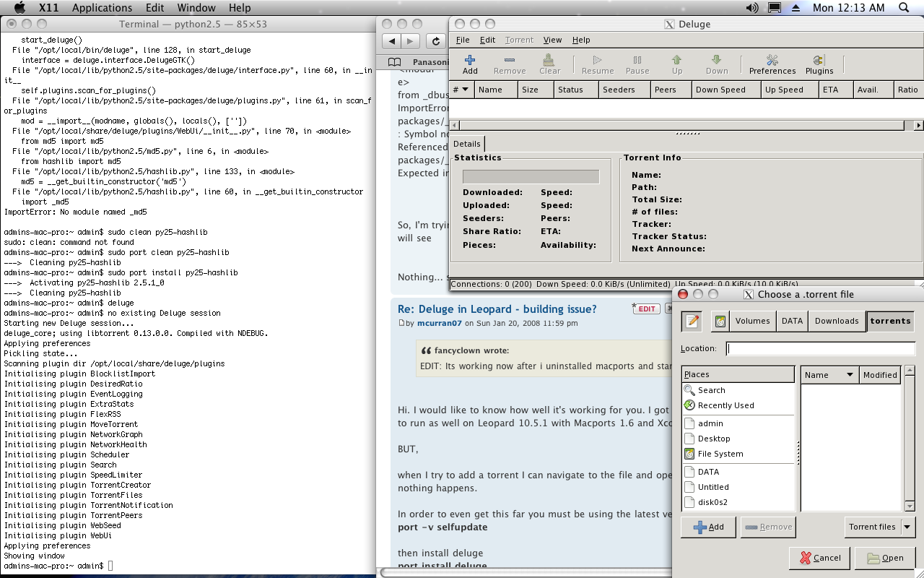Click the Clear icon in Deluge toolbar
Image resolution: width=924 pixels, height=578 pixels.
click(x=549, y=64)
